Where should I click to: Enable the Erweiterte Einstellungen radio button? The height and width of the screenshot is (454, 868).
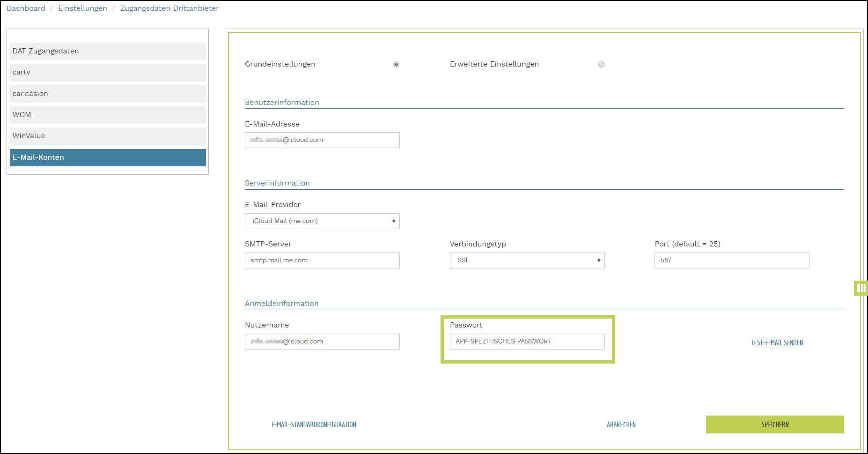tap(601, 65)
